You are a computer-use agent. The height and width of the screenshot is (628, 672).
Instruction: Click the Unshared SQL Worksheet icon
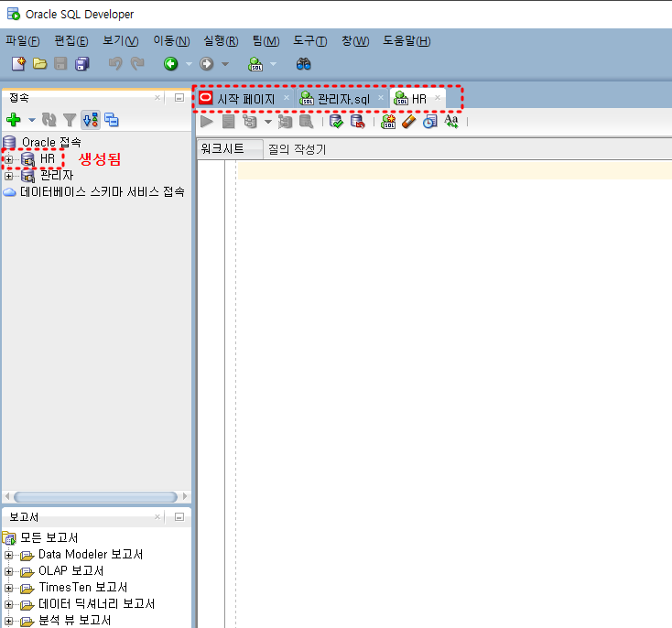pyautogui.click(x=388, y=122)
